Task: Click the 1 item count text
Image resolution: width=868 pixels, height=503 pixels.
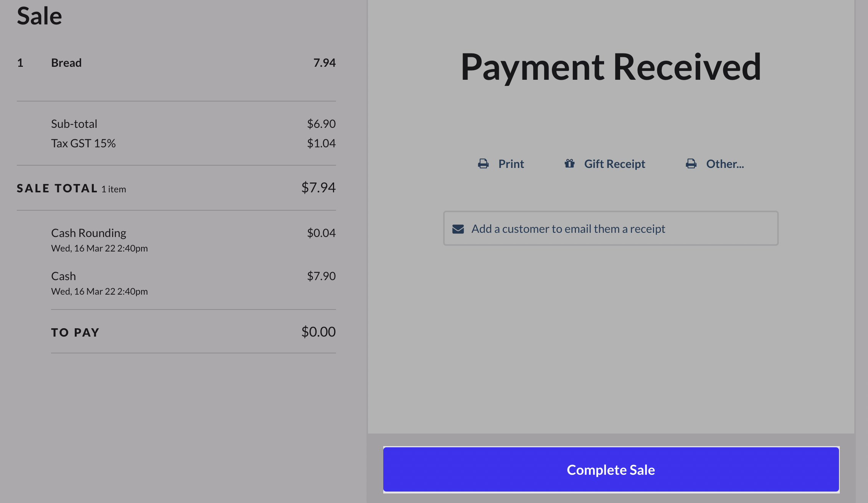Action: pyautogui.click(x=114, y=189)
